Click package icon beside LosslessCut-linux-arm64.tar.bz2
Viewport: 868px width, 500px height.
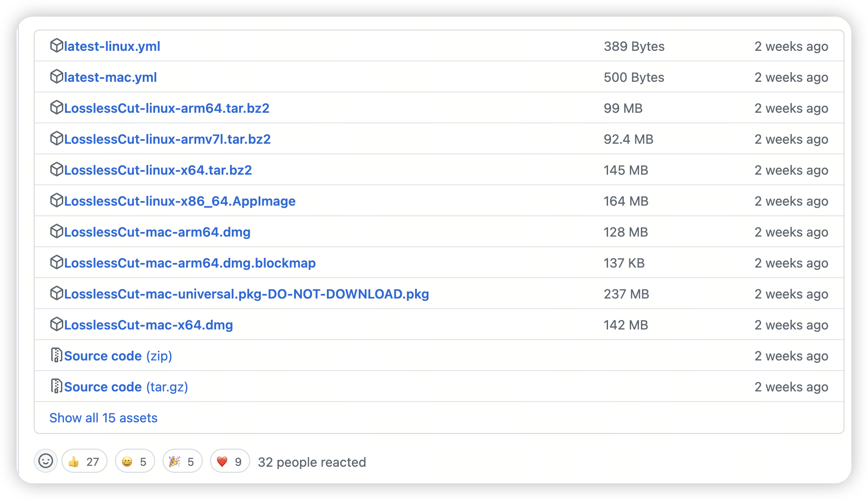(x=56, y=108)
